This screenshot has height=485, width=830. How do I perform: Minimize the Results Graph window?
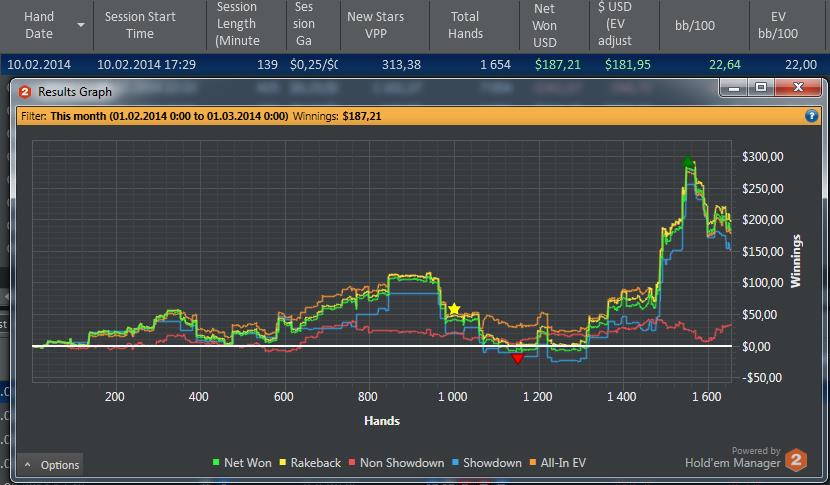pyautogui.click(x=734, y=87)
